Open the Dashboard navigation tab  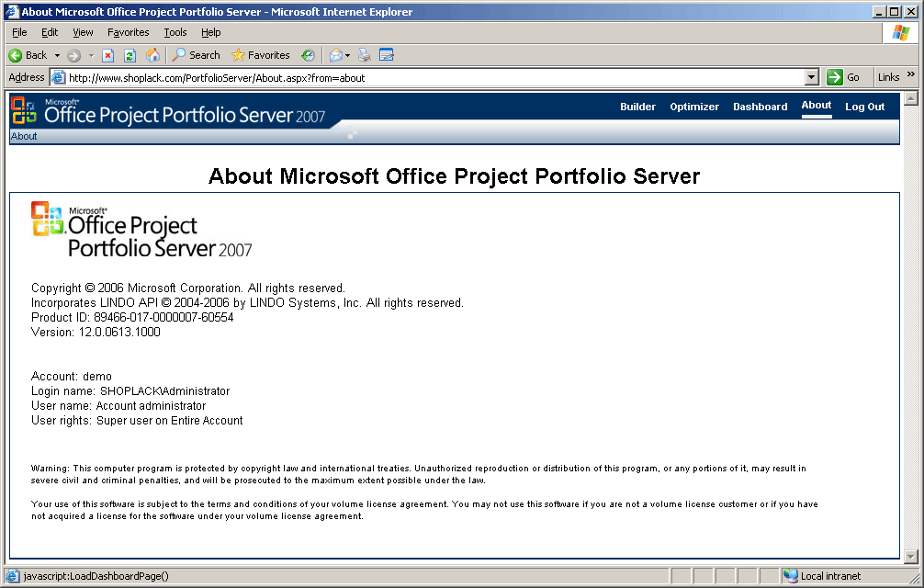(761, 107)
